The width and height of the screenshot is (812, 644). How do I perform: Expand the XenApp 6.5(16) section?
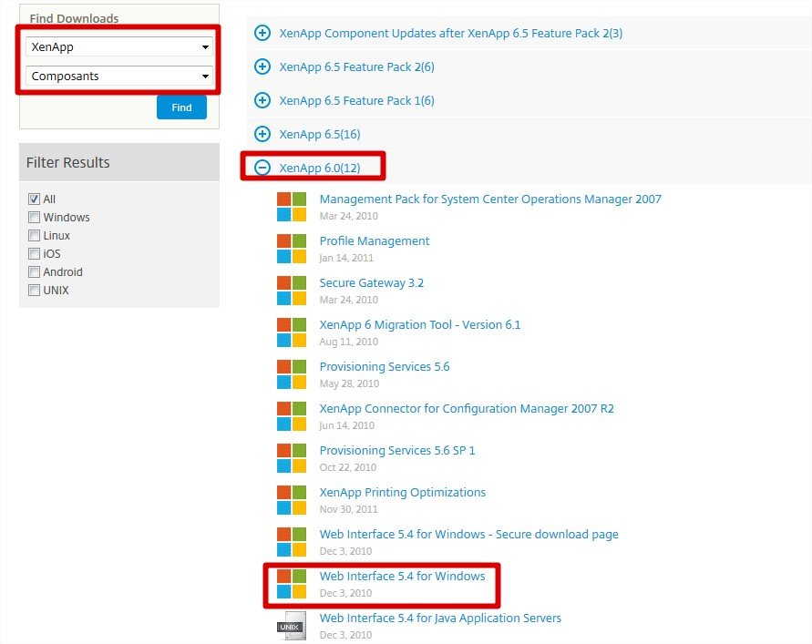click(x=262, y=134)
